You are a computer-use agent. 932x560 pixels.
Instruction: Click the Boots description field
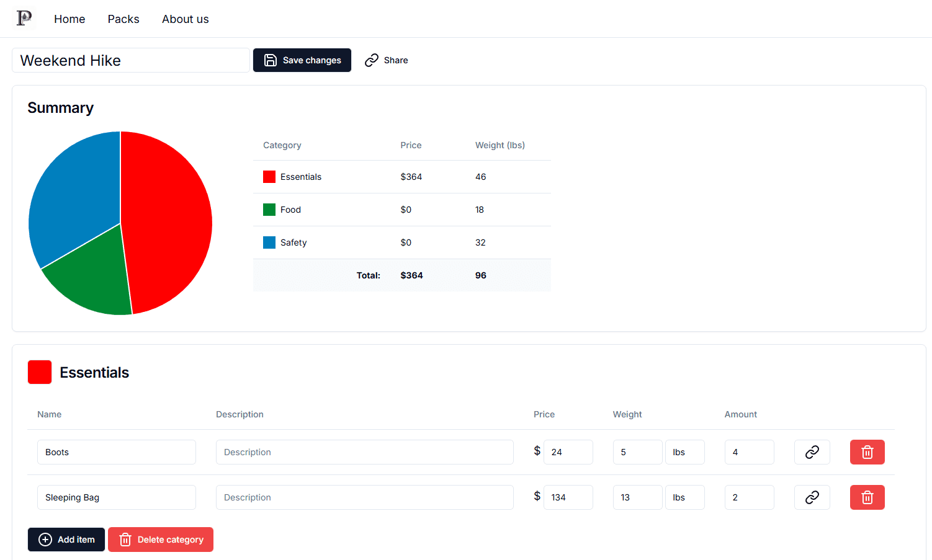coord(364,452)
